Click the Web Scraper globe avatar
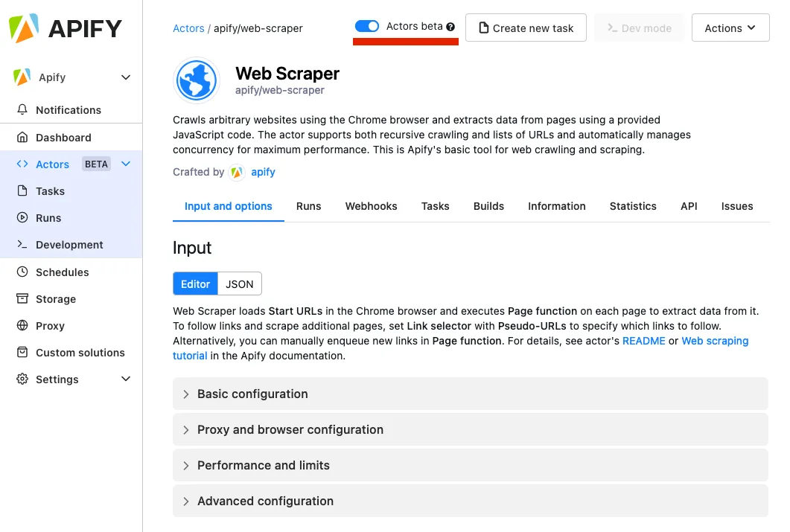This screenshot has height=532, width=790. pyautogui.click(x=197, y=80)
